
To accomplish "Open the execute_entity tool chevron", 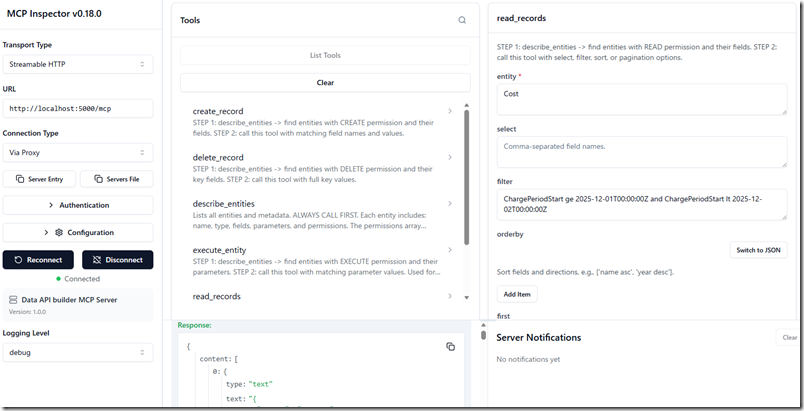I will click(450, 250).
